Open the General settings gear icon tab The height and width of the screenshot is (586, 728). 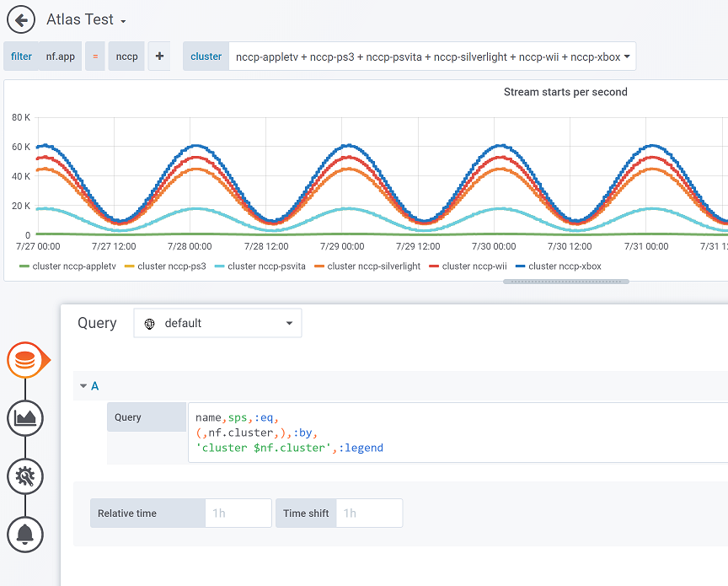tap(25, 476)
